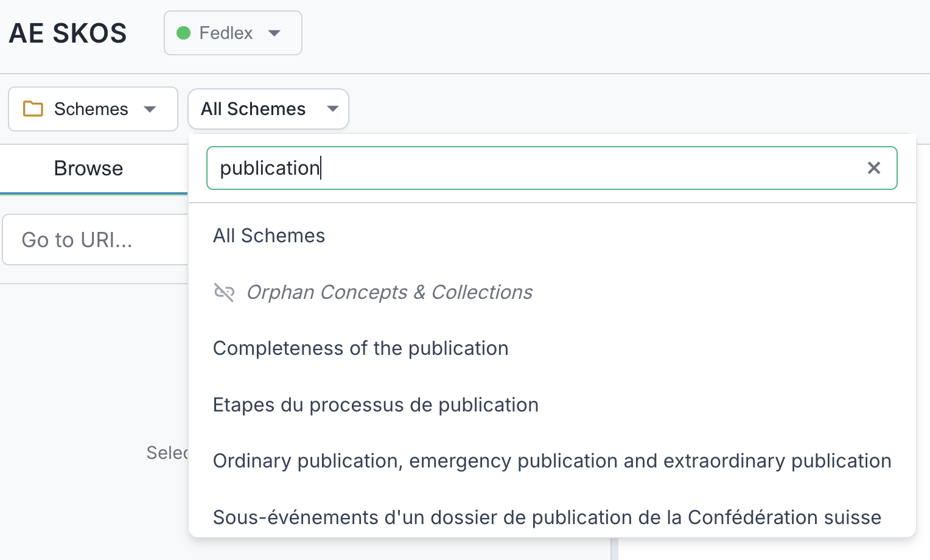Click the AE SKOS app title

click(x=67, y=33)
